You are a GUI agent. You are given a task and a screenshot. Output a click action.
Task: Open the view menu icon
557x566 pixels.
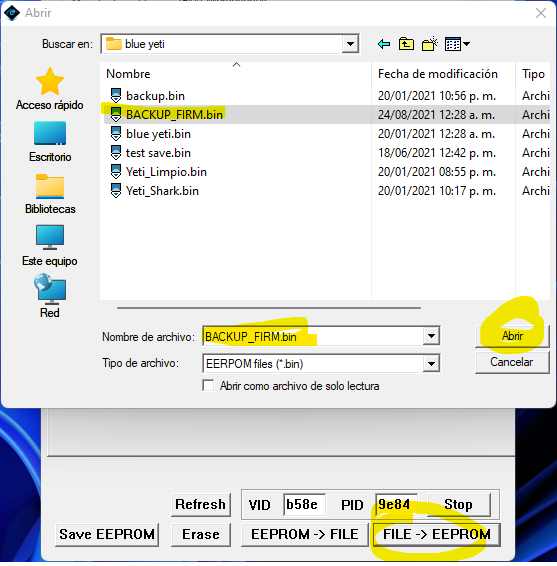coord(457,44)
